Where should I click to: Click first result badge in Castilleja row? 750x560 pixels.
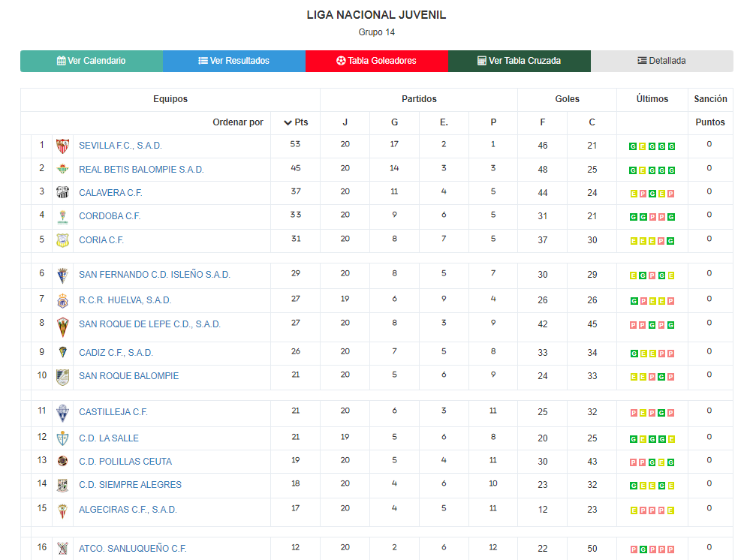[634, 413]
